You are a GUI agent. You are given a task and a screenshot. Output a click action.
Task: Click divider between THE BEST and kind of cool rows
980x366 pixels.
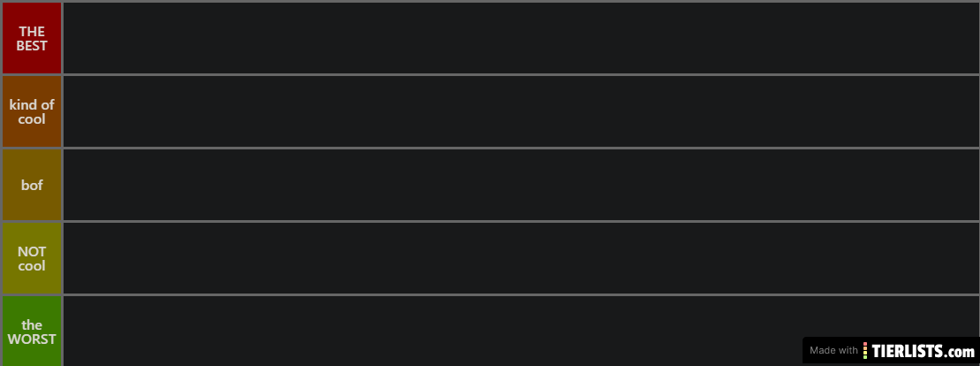521,74
